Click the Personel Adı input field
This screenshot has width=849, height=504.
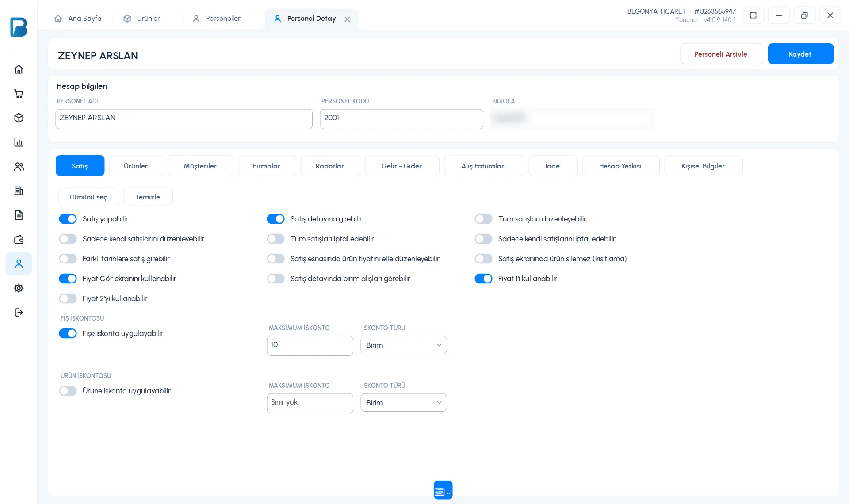[x=184, y=119]
